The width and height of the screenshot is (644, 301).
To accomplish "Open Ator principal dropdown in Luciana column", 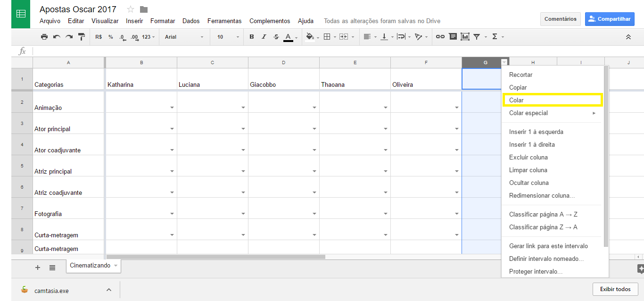I will [x=243, y=129].
